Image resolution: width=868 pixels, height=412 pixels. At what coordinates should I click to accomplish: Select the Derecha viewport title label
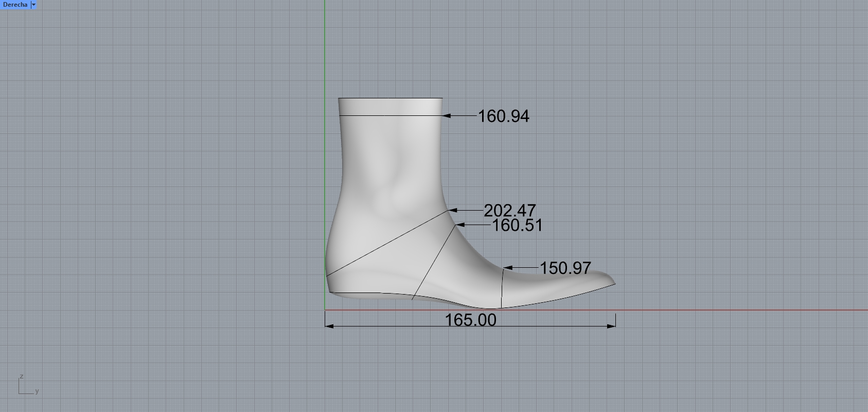tap(15, 5)
